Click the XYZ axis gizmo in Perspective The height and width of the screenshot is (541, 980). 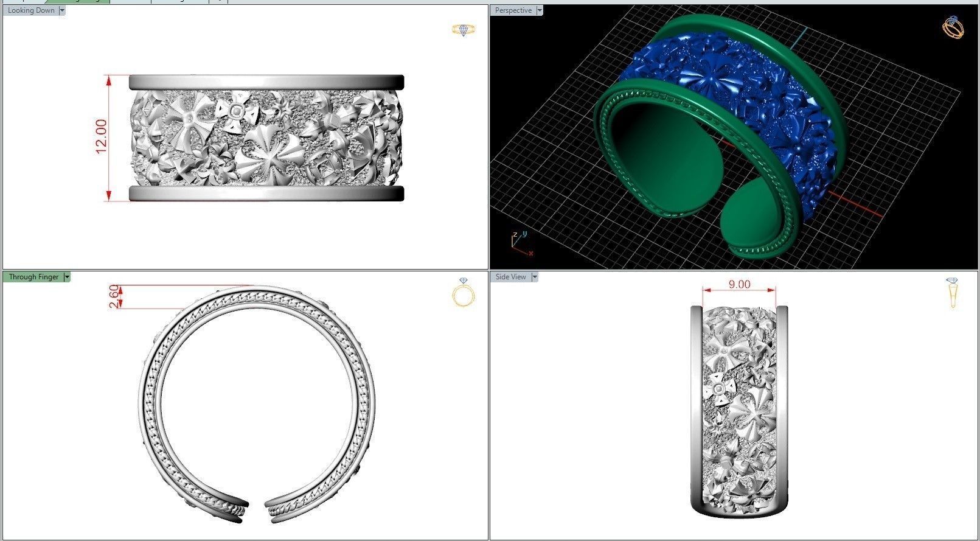(x=521, y=243)
